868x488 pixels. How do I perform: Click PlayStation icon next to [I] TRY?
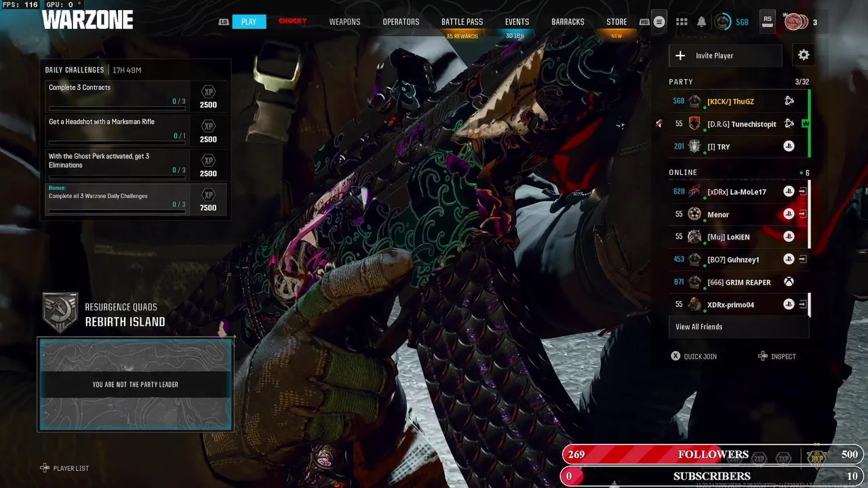point(789,146)
